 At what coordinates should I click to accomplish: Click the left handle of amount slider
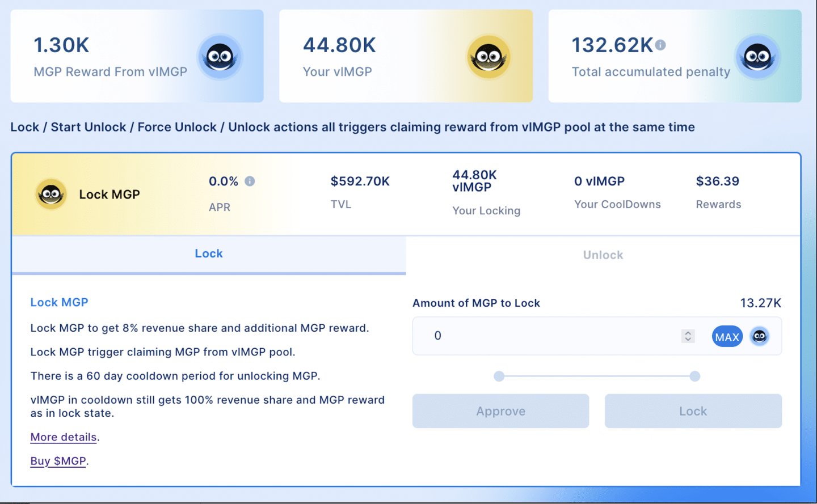(x=499, y=376)
